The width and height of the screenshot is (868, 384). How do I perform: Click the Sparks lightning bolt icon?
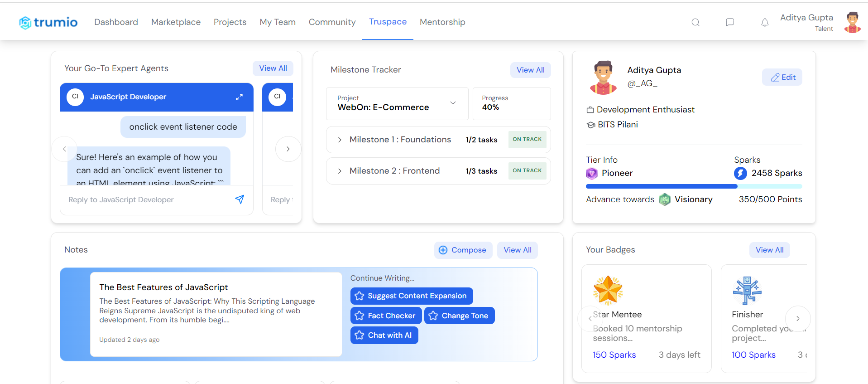point(740,173)
